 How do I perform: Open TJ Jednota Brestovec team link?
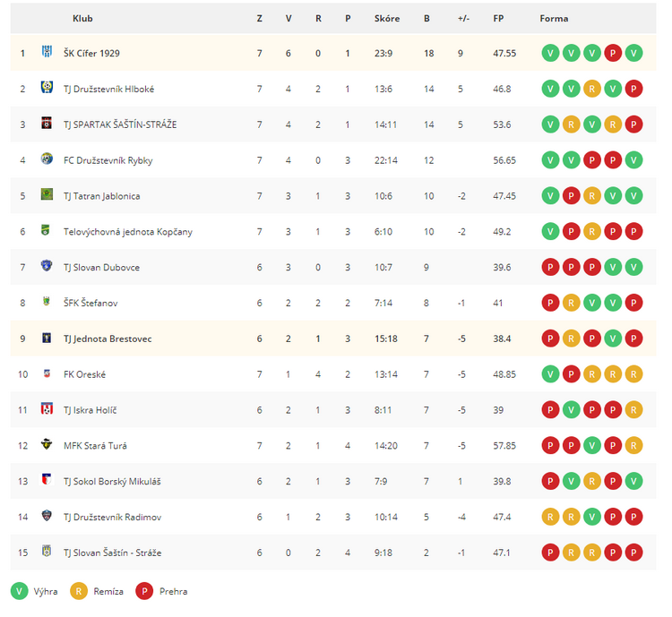(108, 338)
